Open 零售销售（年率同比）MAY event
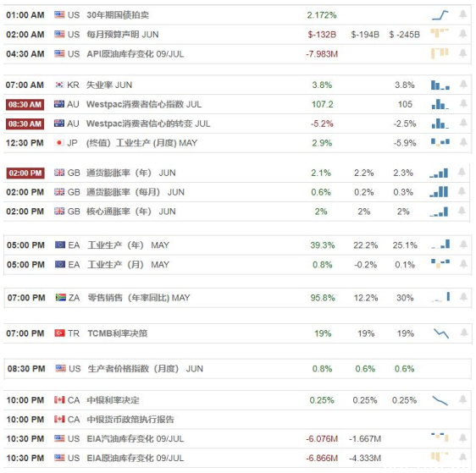Image resolution: width=476 pixels, height=473 pixels. click(139, 298)
